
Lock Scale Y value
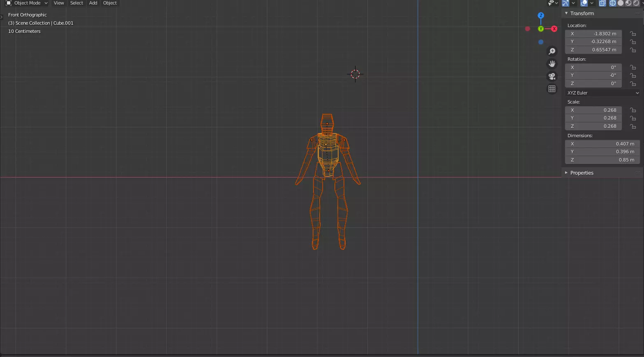[x=633, y=118]
